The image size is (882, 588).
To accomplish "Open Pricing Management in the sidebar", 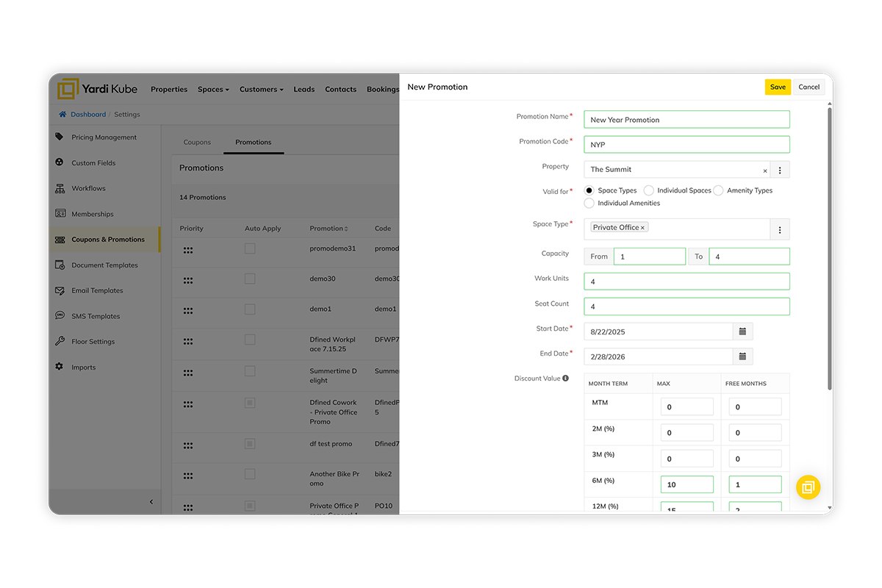I will pos(104,137).
